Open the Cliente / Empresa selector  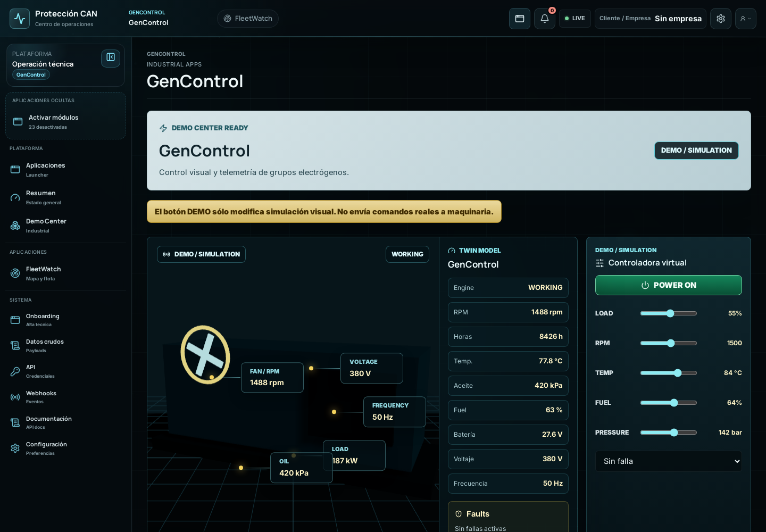(x=651, y=19)
